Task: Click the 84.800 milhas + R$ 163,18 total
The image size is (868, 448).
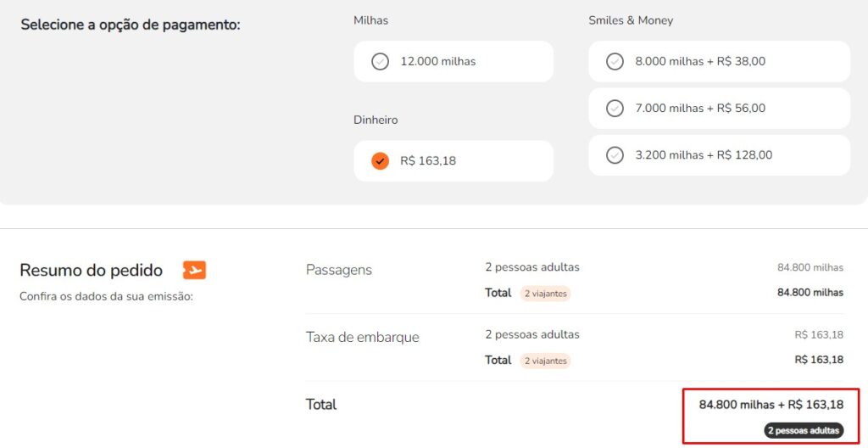Action: [771, 405]
